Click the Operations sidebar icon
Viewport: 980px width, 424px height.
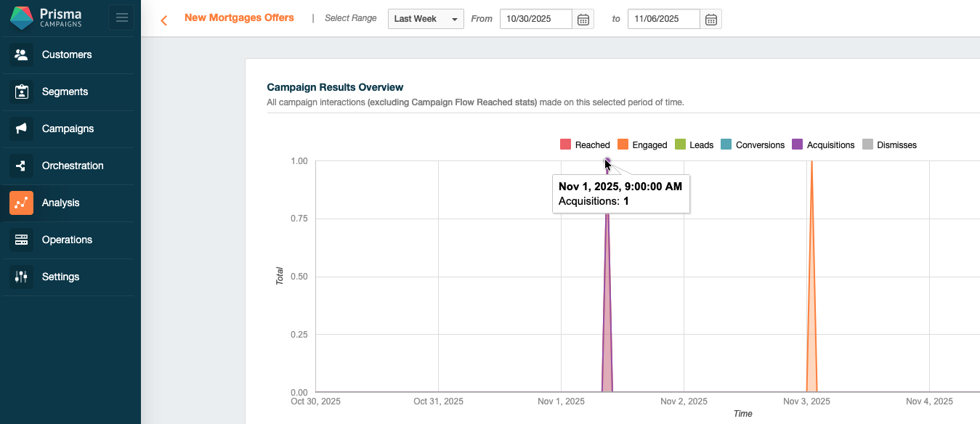pos(21,240)
